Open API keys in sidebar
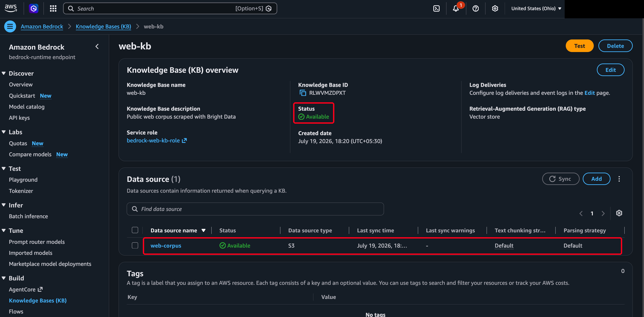 19,118
